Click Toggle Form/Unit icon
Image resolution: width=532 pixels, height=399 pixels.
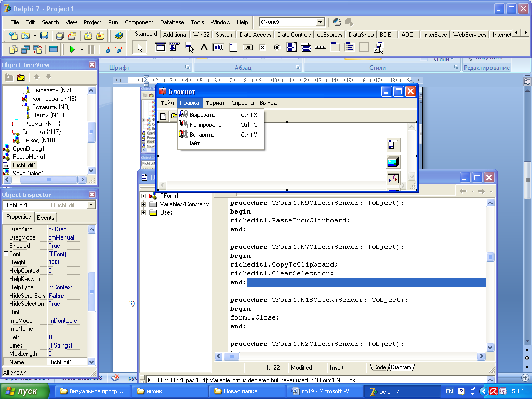tap(37, 49)
